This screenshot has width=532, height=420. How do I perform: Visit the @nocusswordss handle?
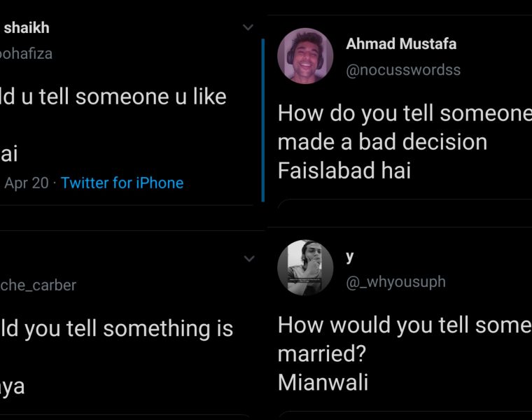click(x=403, y=70)
